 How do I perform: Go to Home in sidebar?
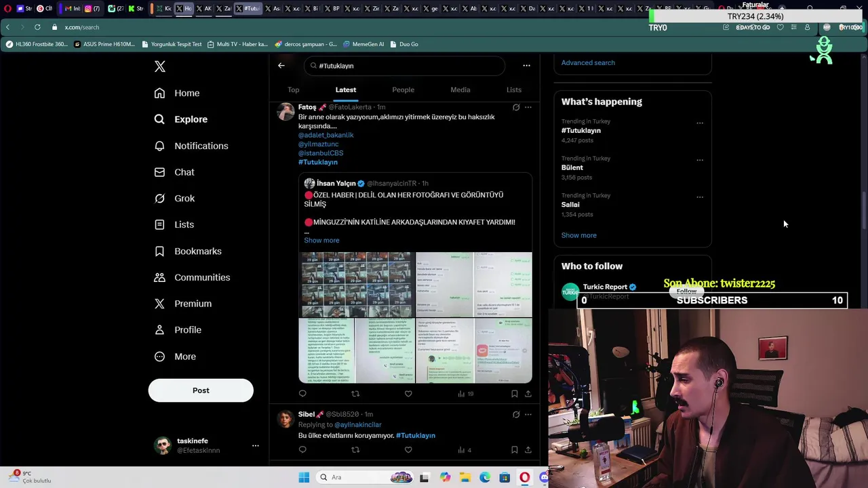pos(177,93)
